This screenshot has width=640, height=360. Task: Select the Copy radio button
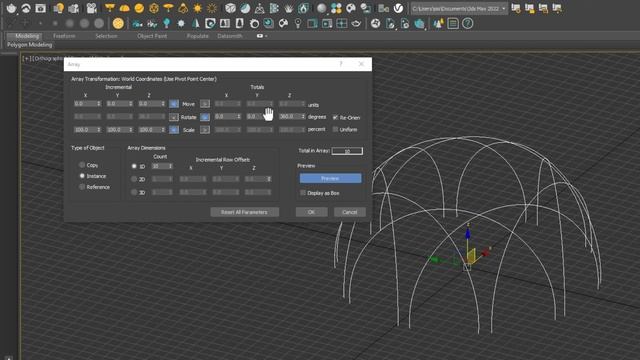coord(82,165)
